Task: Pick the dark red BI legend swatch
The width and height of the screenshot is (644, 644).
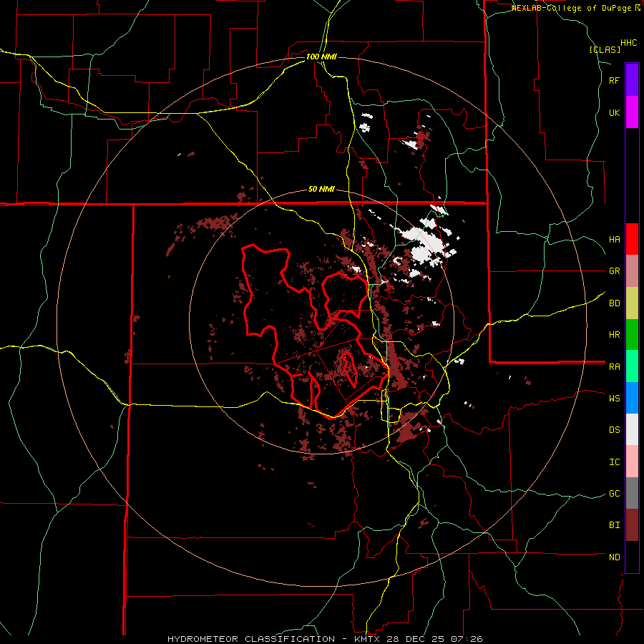Action: [632, 525]
